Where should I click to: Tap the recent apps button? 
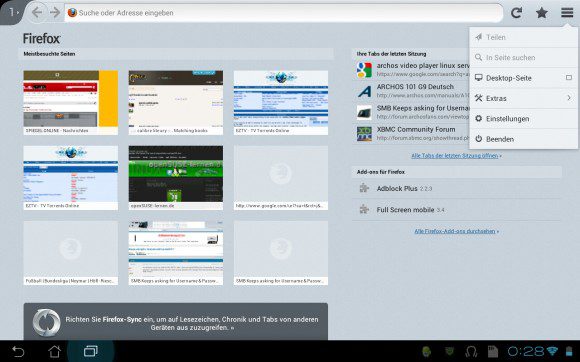pyautogui.click(x=91, y=351)
